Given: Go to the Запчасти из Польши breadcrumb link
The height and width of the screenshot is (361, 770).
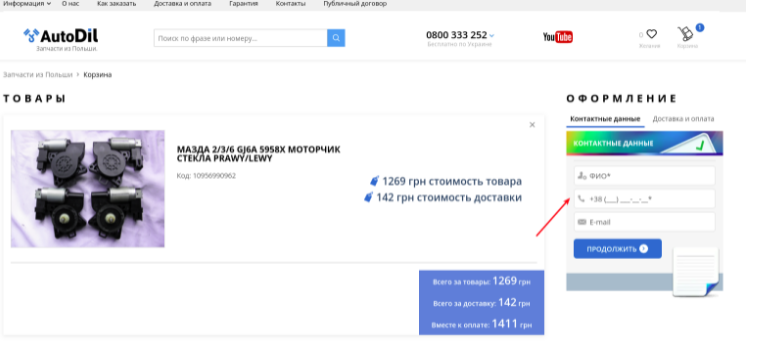Looking at the screenshot, I should tap(38, 75).
